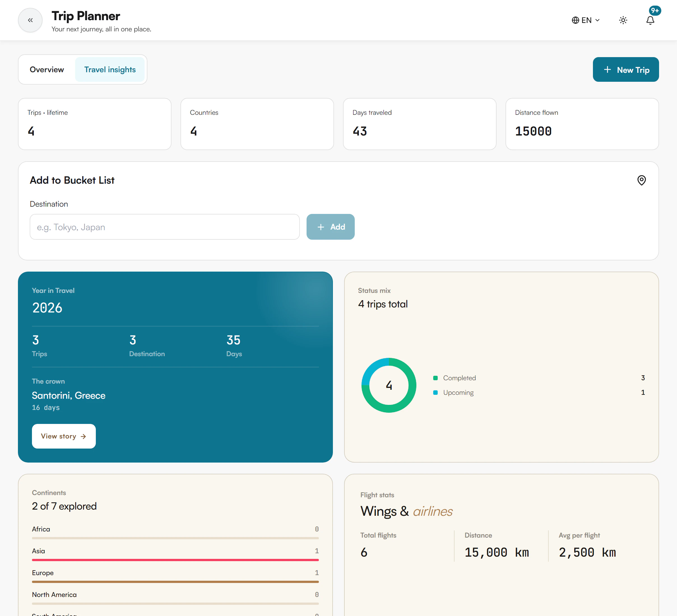The width and height of the screenshot is (677, 616).
Task: Click the globe icon next to EN
Action: click(x=575, y=20)
